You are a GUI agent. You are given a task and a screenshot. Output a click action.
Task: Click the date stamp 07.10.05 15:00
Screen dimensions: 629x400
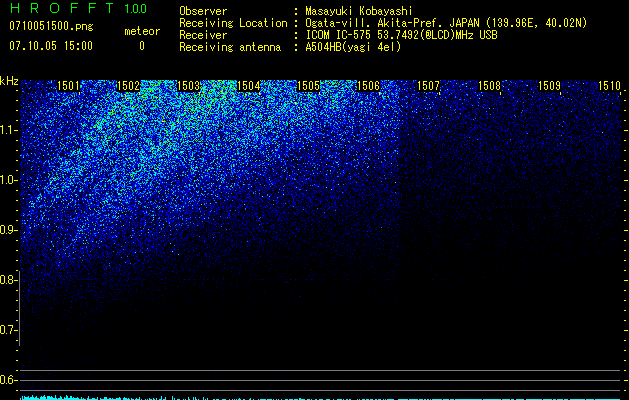(51, 46)
